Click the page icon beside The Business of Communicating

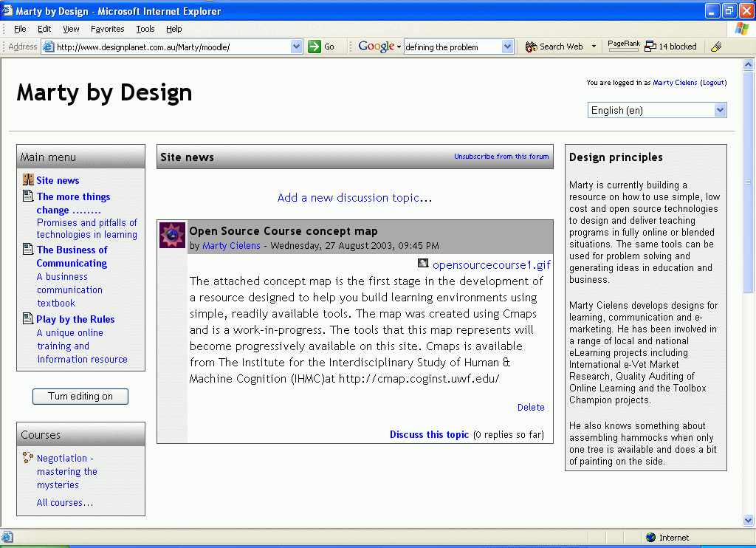coord(28,250)
